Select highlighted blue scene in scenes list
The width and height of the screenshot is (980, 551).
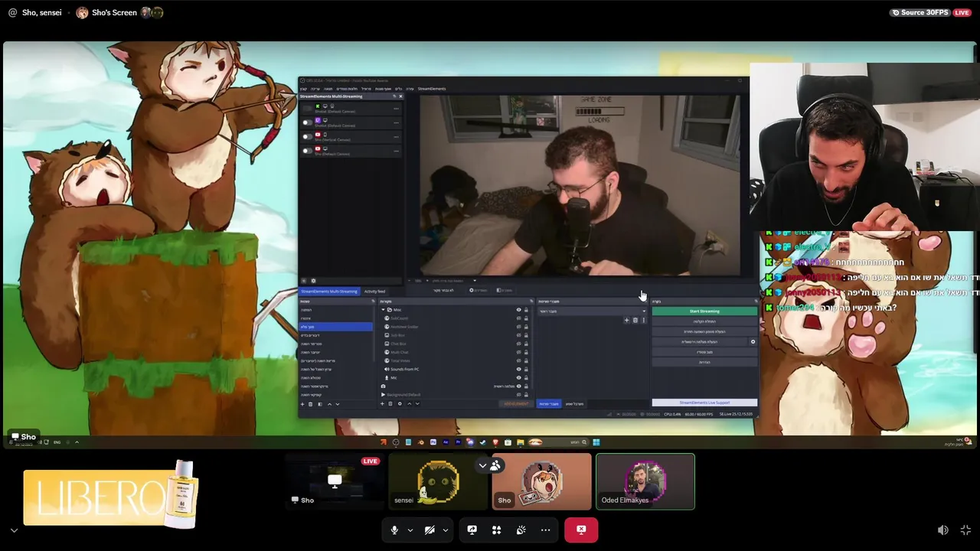[335, 327]
